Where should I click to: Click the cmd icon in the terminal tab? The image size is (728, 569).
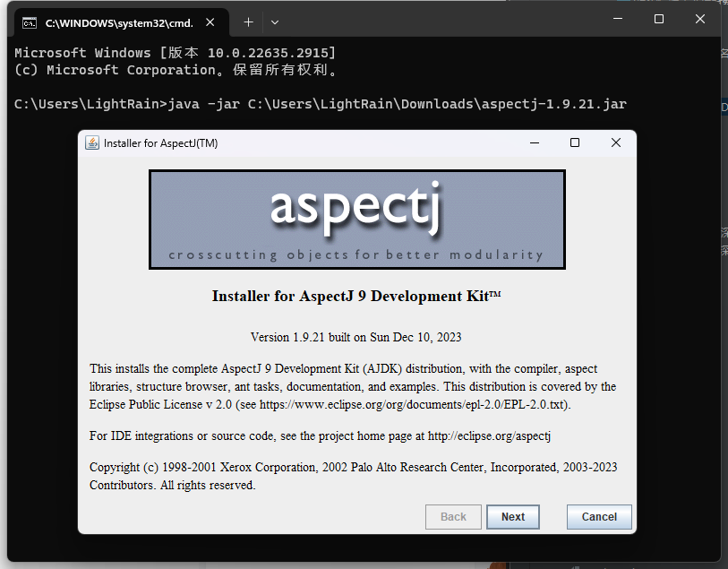(x=30, y=22)
